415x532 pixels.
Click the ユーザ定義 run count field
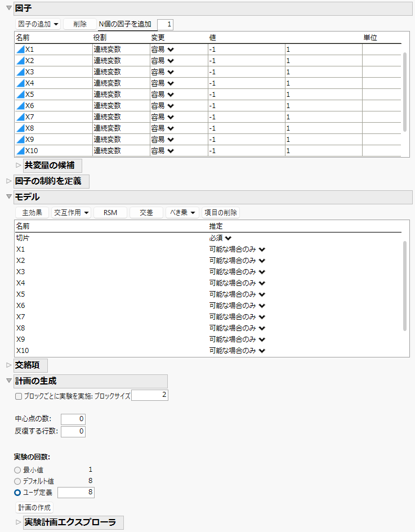75,492
